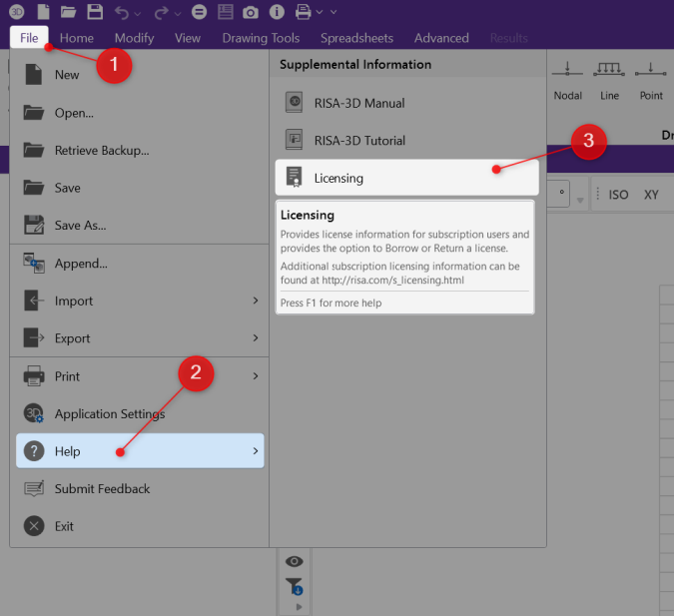Click the degree angle input field

click(x=558, y=194)
